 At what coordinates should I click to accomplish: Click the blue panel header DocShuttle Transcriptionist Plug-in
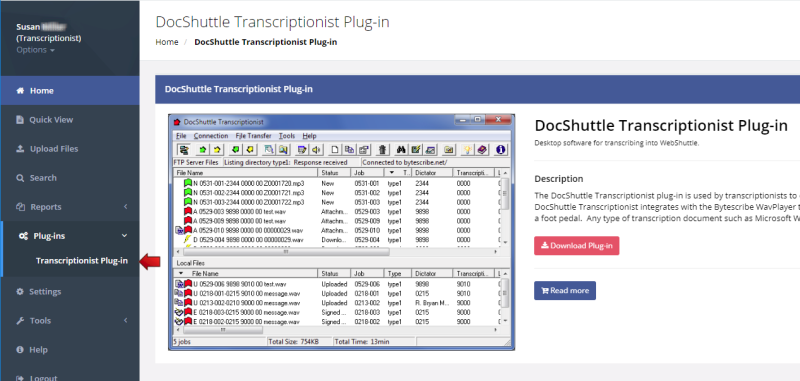coord(477,89)
